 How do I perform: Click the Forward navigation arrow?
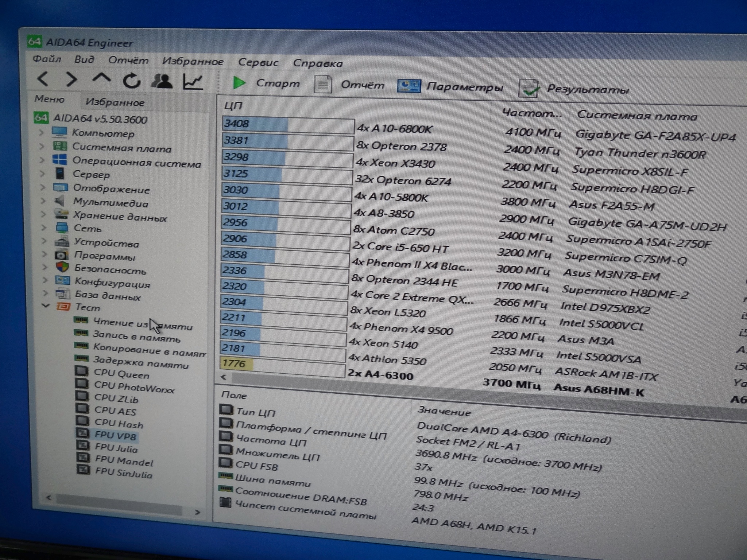point(71,79)
